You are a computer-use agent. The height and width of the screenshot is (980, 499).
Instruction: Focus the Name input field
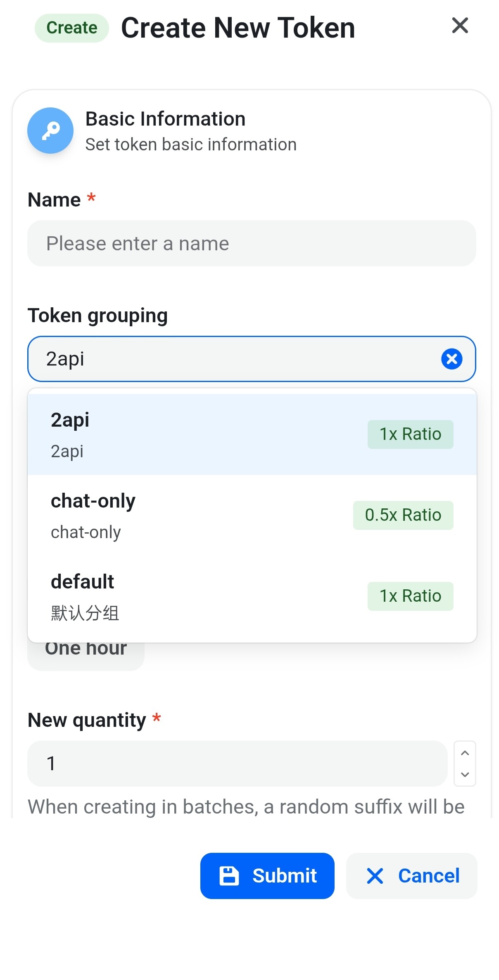point(252,243)
